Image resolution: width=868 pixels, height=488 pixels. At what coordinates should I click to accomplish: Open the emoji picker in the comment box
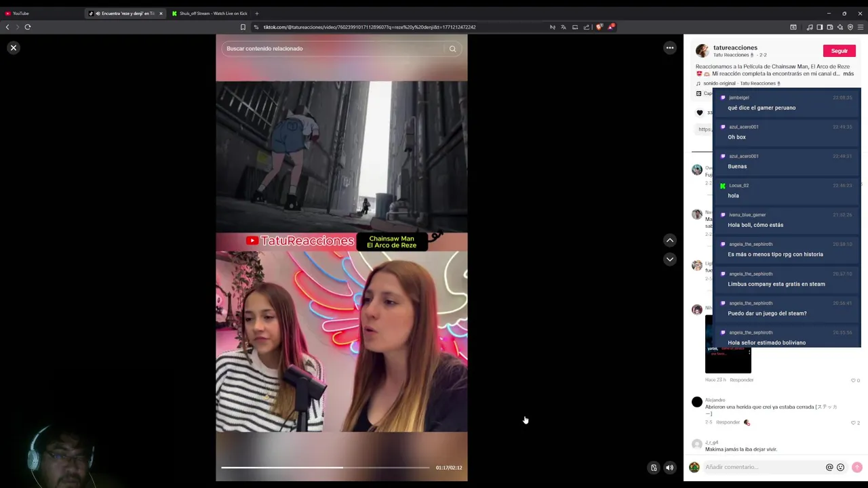(840, 467)
